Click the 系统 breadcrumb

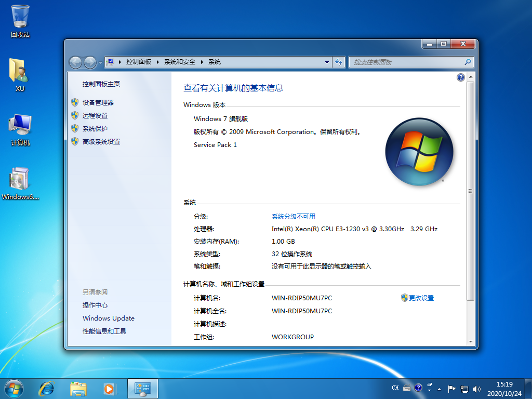pyautogui.click(x=215, y=62)
